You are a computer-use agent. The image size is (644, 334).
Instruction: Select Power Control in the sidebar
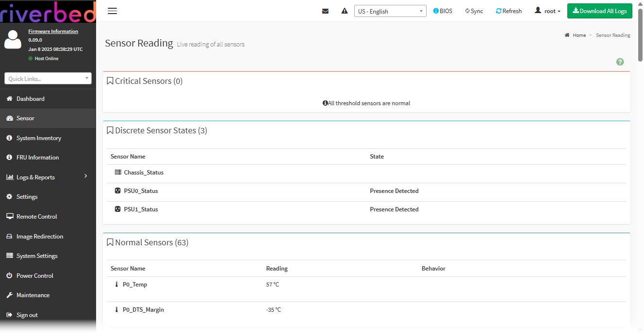[x=34, y=276]
